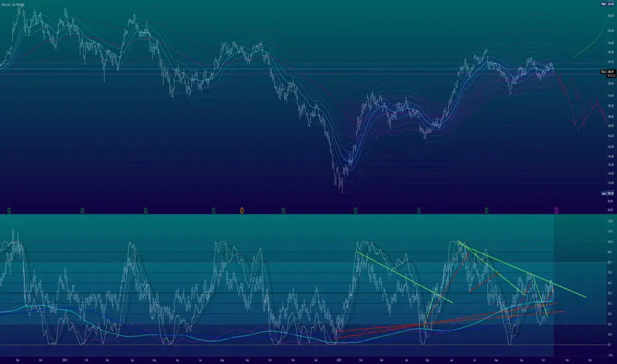Open the earnings marker for late January 2022
The width and height of the screenshot is (617, 364).
click(82, 210)
